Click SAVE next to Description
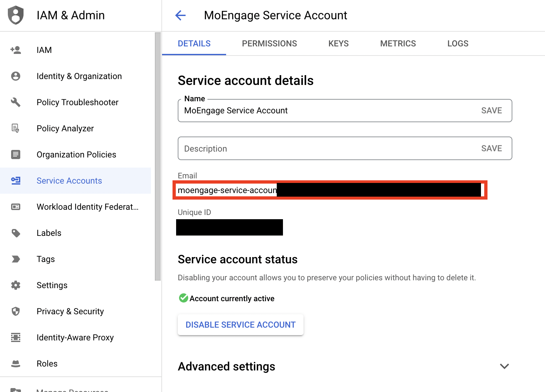This screenshot has height=392, width=545. pyautogui.click(x=491, y=148)
